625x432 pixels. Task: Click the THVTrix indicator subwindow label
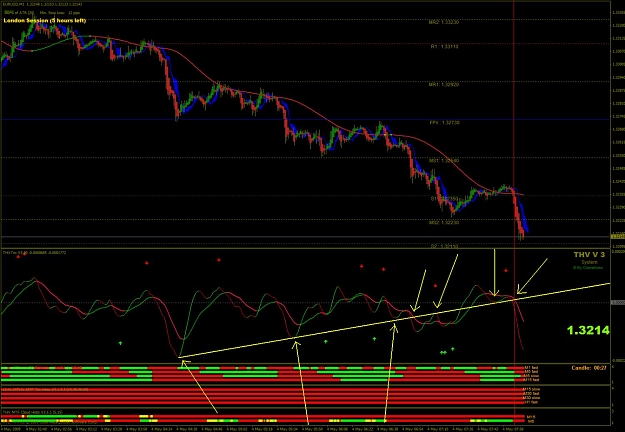coord(35,253)
